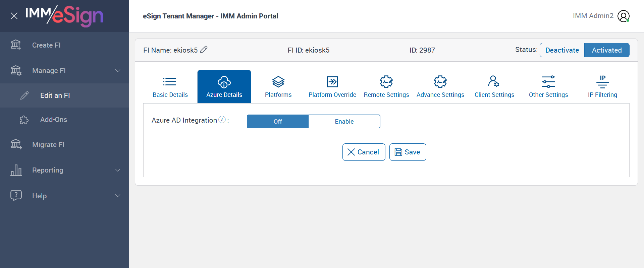The width and height of the screenshot is (644, 268).
Task: Click the Advance Settings gear icon
Action: (440, 81)
